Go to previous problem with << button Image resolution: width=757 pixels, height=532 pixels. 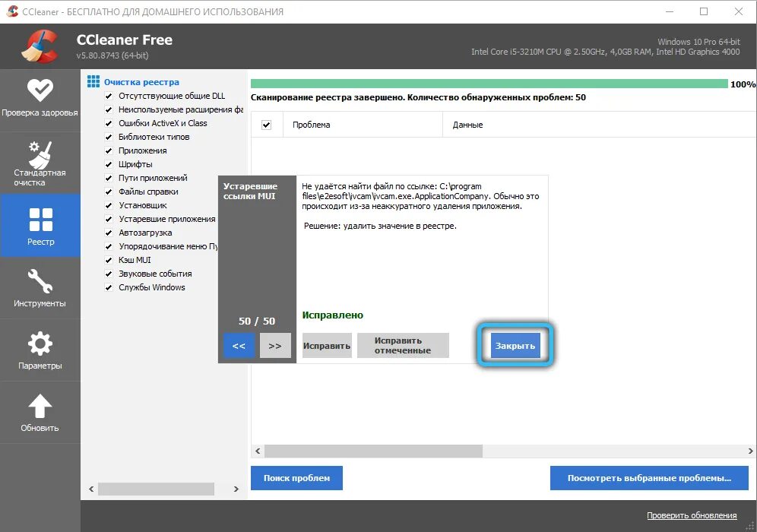point(239,346)
